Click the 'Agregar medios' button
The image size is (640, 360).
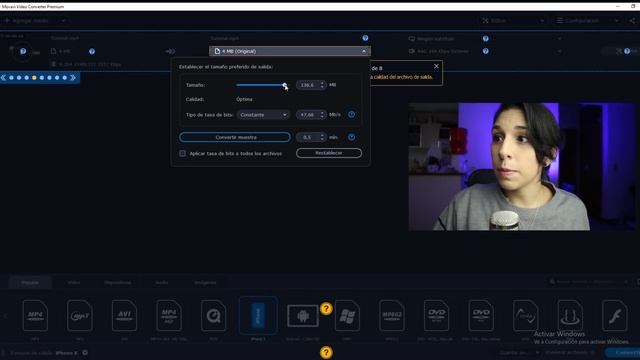[30, 20]
